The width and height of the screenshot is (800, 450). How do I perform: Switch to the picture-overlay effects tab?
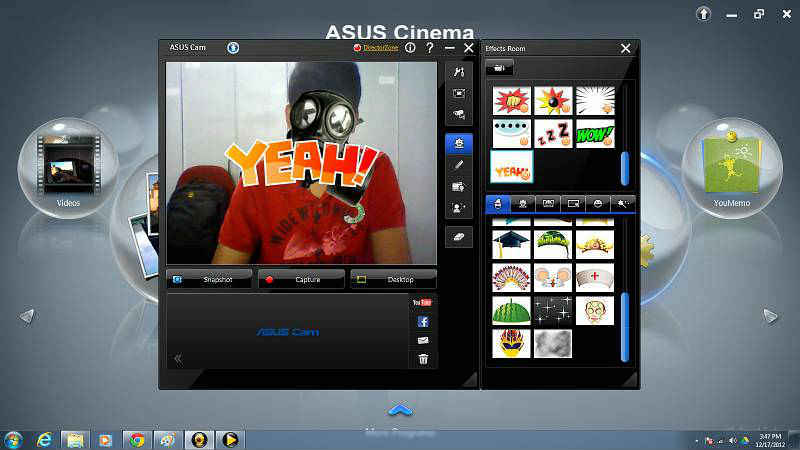(573, 204)
